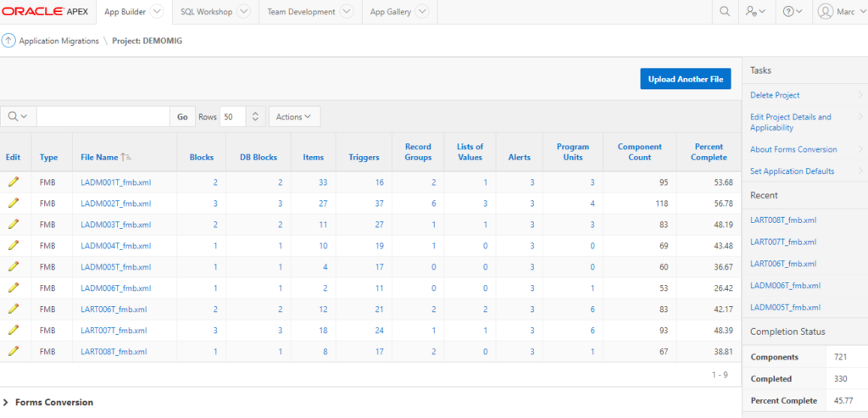Open the administration user-key icon menu
This screenshot has width=868, height=418.
pyautogui.click(x=755, y=12)
